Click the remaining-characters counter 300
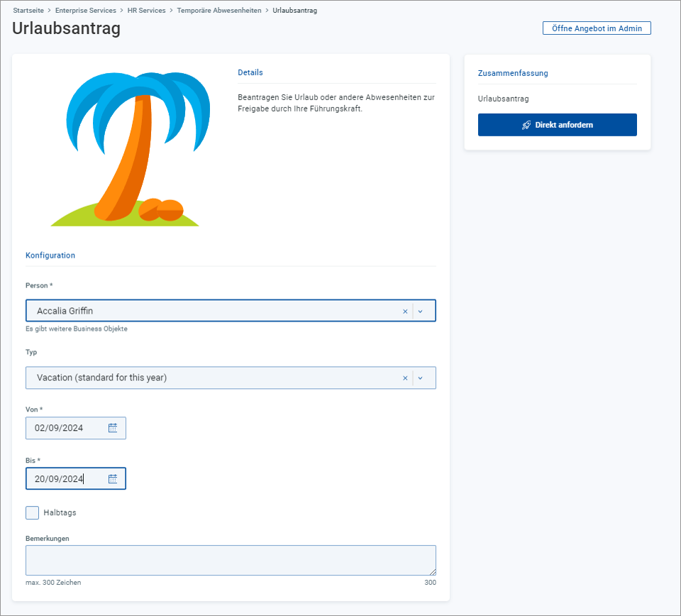The image size is (681, 616). coord(430,583)
